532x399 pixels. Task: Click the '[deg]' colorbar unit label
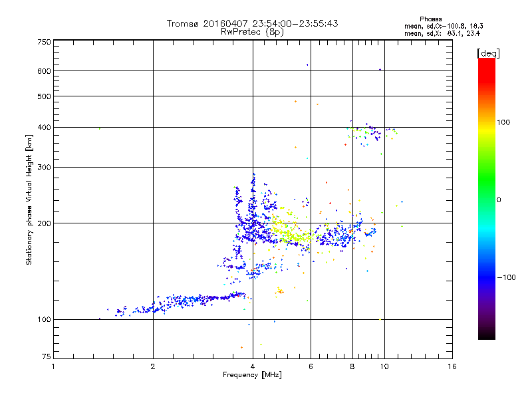point(488,53)
